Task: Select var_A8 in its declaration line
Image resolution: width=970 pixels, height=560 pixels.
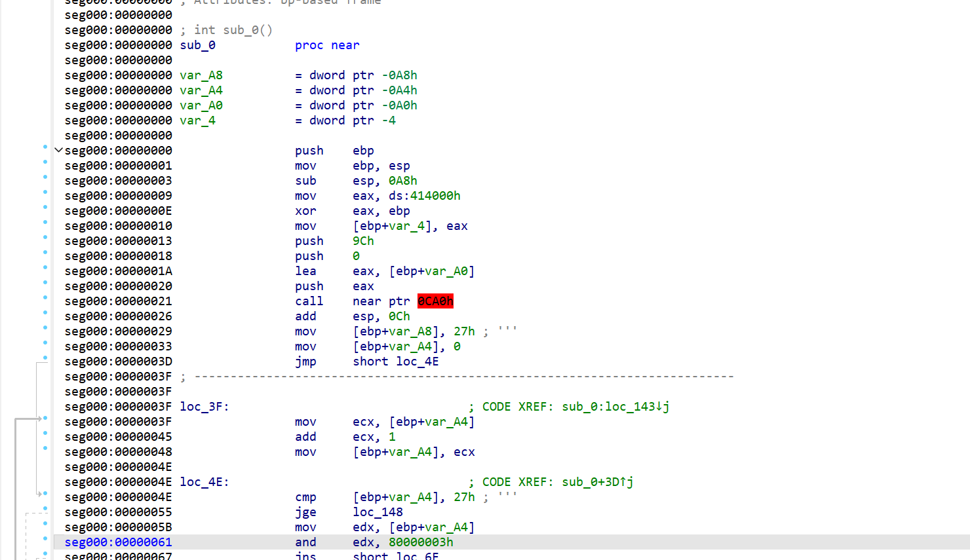Action: [x=201, y=75]
